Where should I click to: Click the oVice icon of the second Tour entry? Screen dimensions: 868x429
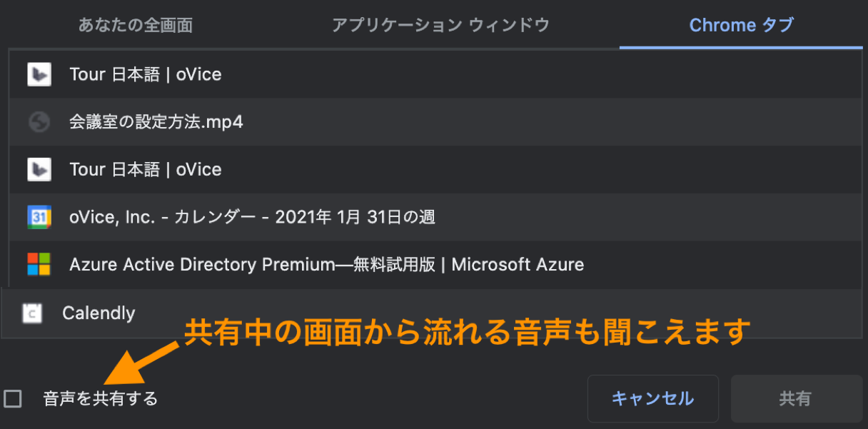(x=39, y=169)
